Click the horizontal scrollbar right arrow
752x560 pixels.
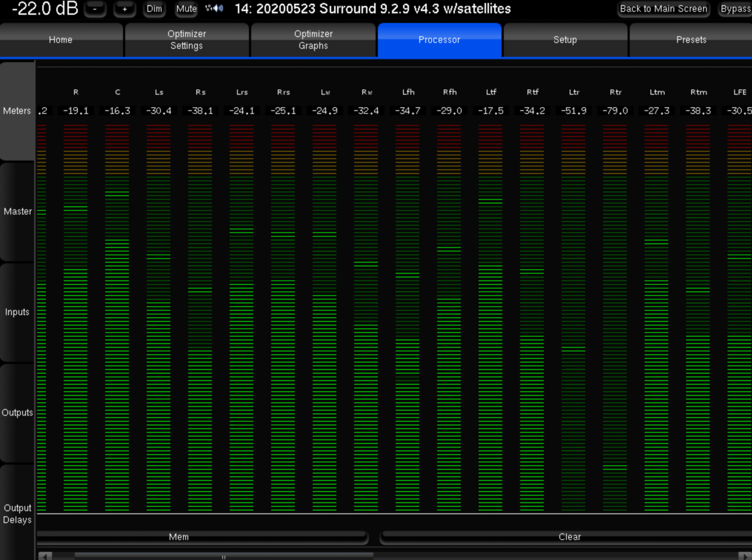click(x=745, y=556)
